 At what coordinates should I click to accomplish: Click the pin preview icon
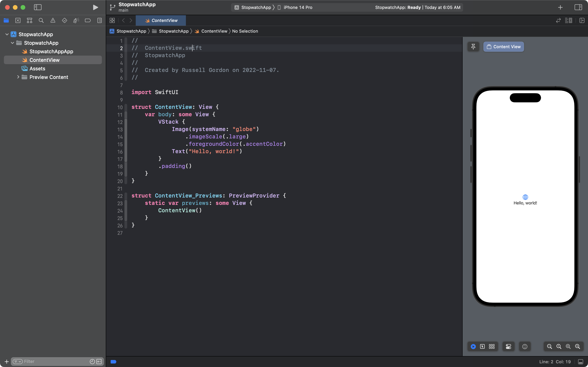(x=473, y=47)
